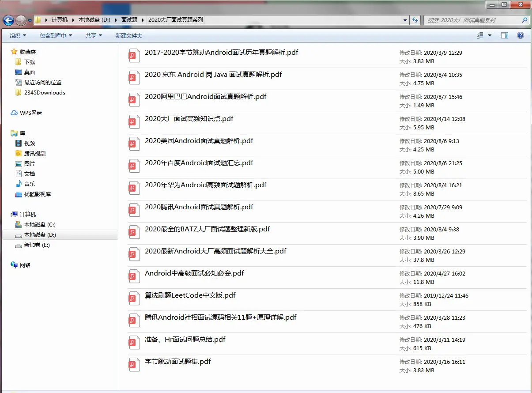Screen dimensions: 532x393
Task: Click PDF icon of 2020年百度Android面试题汇总
Action: (x=134, y=166)
